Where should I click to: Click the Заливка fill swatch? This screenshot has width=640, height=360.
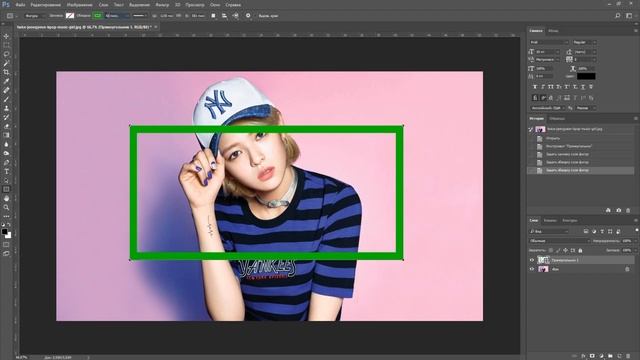point(70,16)
